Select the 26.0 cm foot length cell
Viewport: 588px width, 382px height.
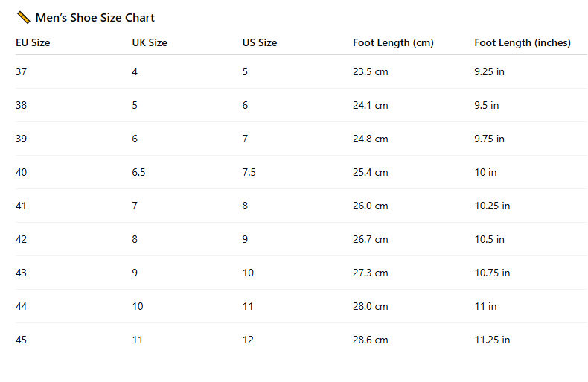click(371, 206)
